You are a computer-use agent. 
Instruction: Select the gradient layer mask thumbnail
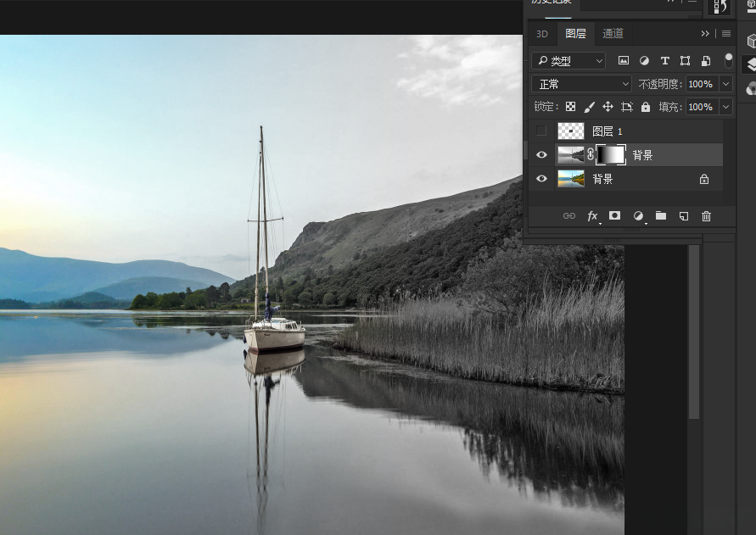click(611, 154)
